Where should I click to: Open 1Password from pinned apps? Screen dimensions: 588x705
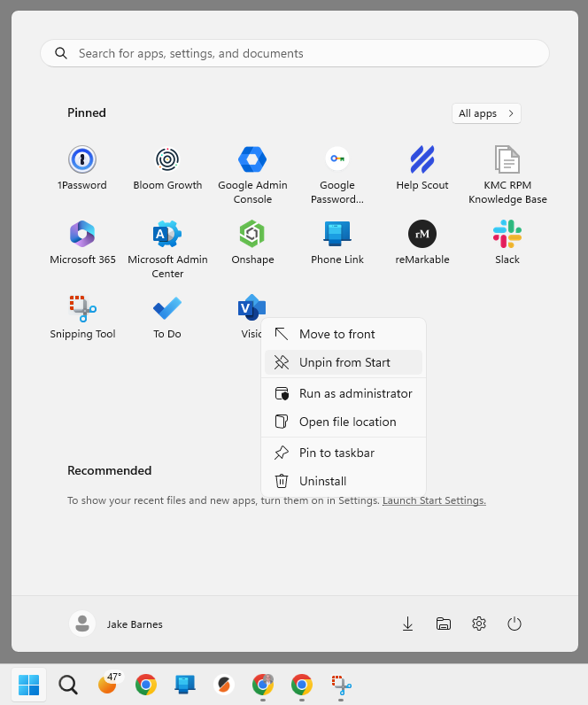pos(82,168)
